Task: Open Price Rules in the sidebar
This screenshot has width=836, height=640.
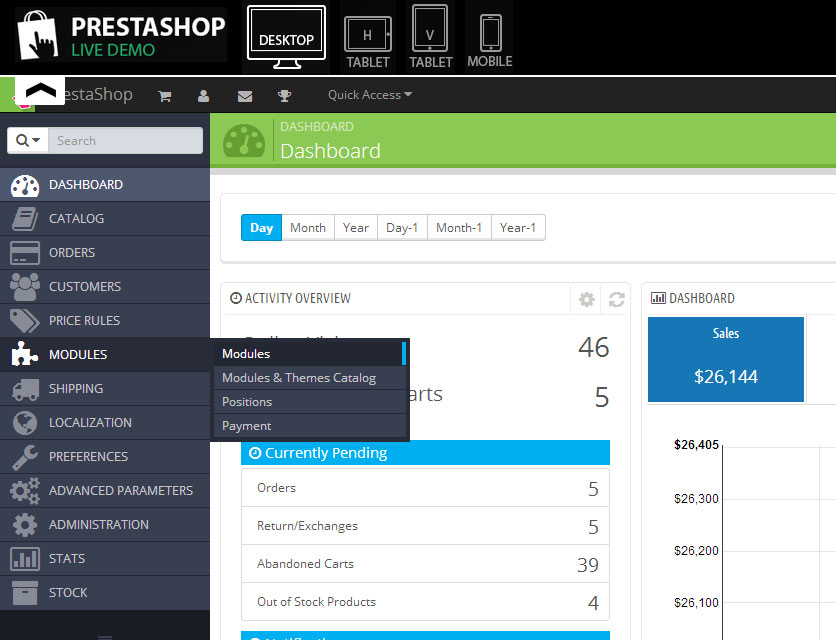Action: pos(105,321)
